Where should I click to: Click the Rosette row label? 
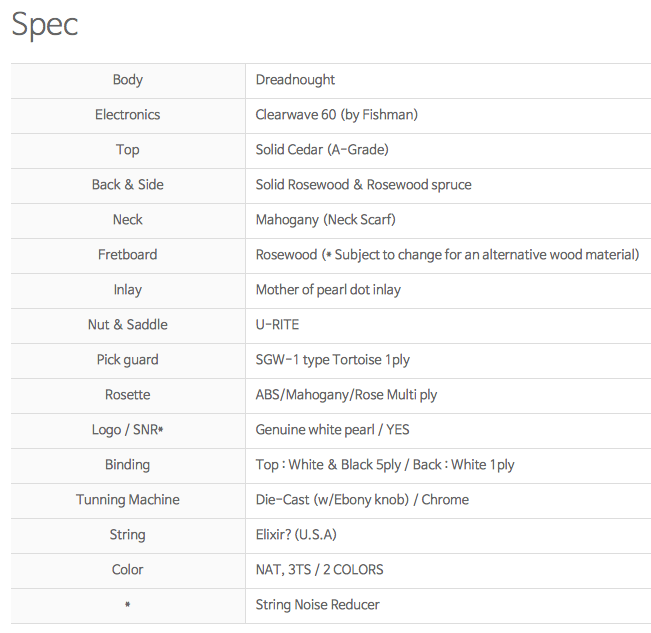(128, 395)
